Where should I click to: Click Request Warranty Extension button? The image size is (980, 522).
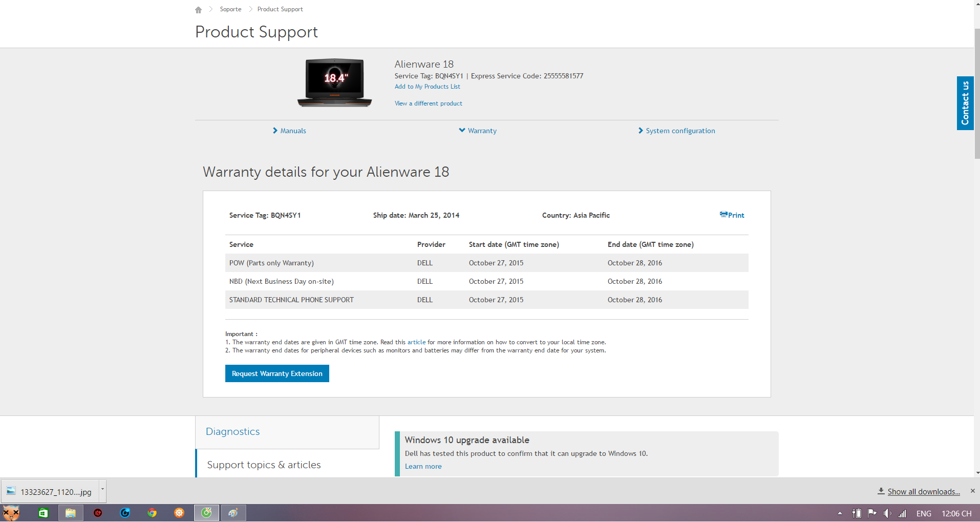[277, 373]
